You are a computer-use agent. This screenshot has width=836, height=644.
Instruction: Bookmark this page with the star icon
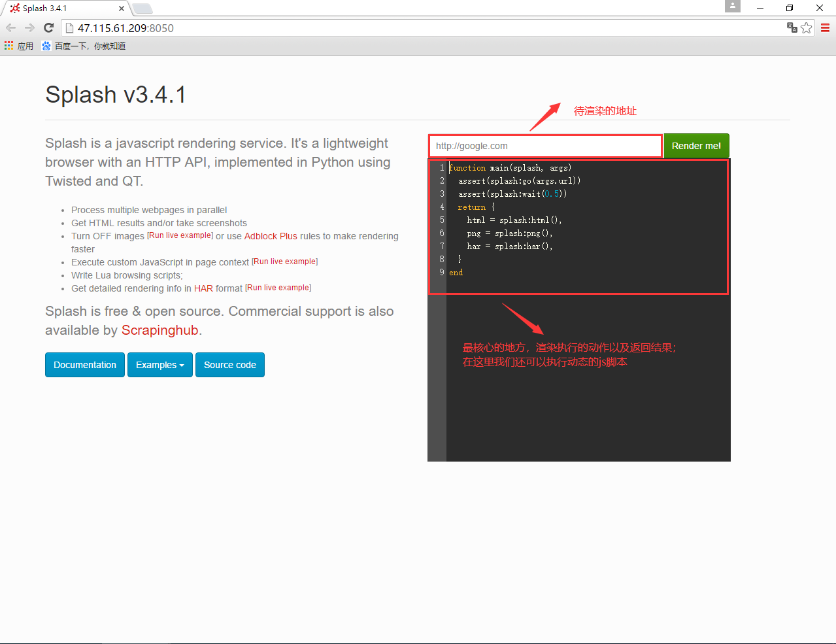point(807,27)
